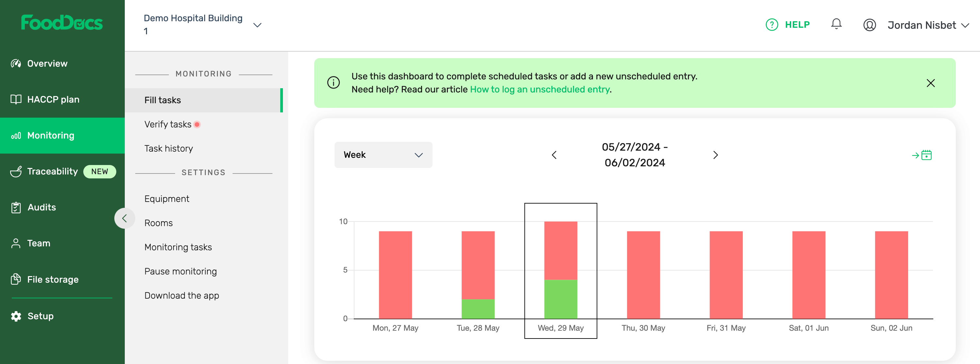Go to previous week arrow
This screenshot has width=980, height=364.
[x=554, y=155]
